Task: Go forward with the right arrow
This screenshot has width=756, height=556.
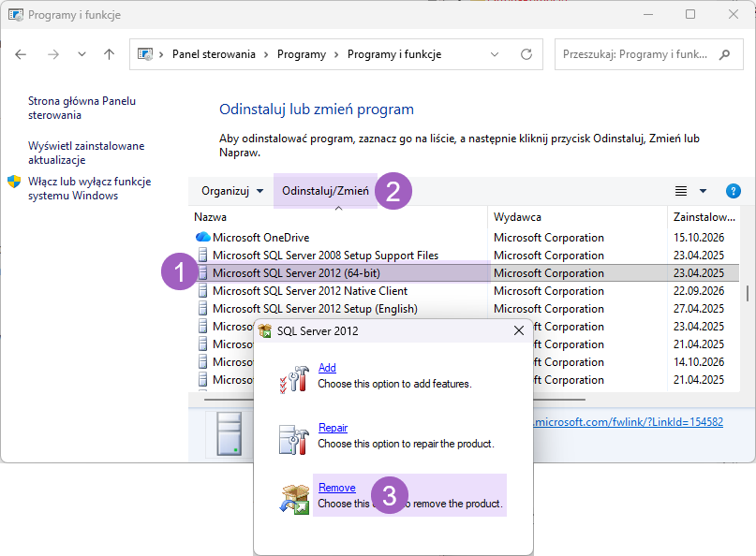Action: pyautogui.click(x=53, y=54)
